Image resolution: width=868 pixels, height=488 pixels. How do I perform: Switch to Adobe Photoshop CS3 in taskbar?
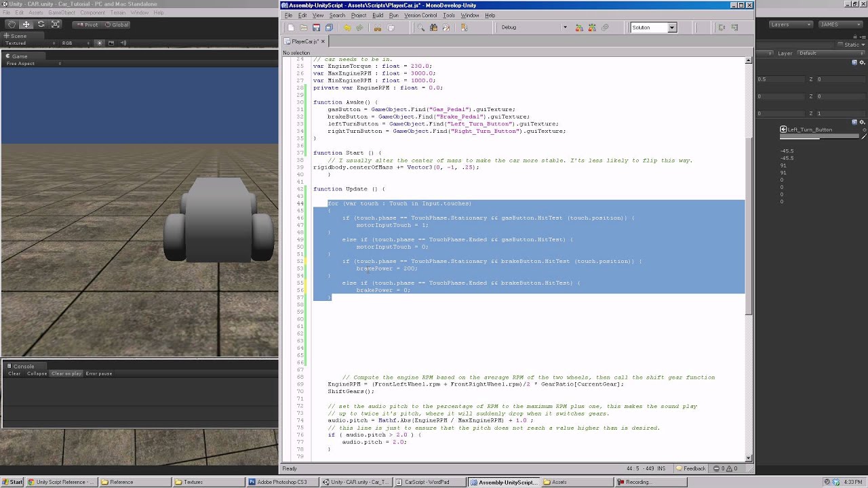click(x=281, y=482)
